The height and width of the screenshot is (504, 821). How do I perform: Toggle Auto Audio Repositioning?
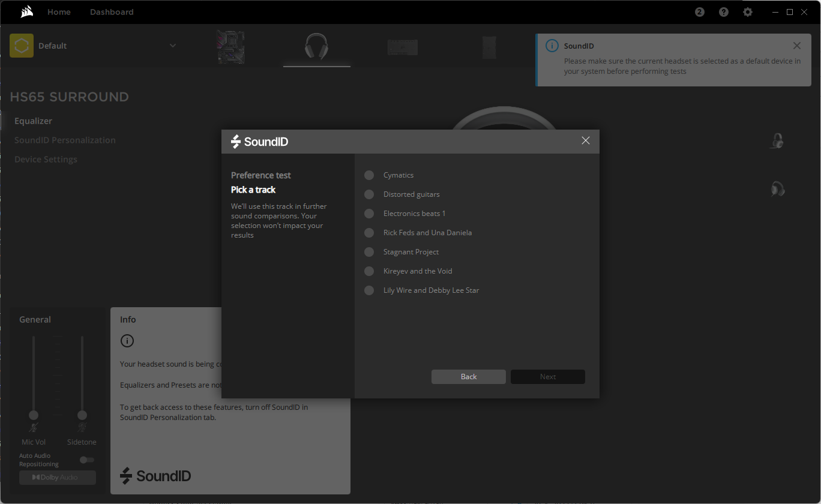click(x=87, y=460)
